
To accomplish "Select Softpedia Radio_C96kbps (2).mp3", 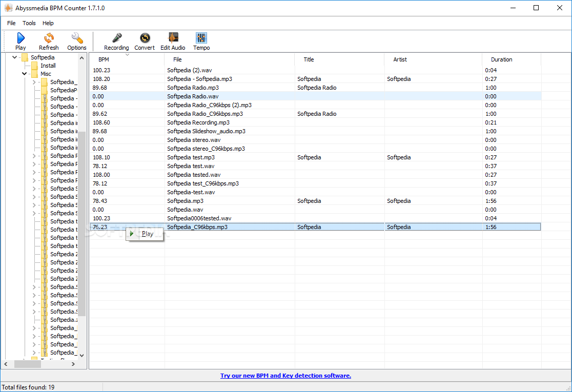I will (210, 105).
